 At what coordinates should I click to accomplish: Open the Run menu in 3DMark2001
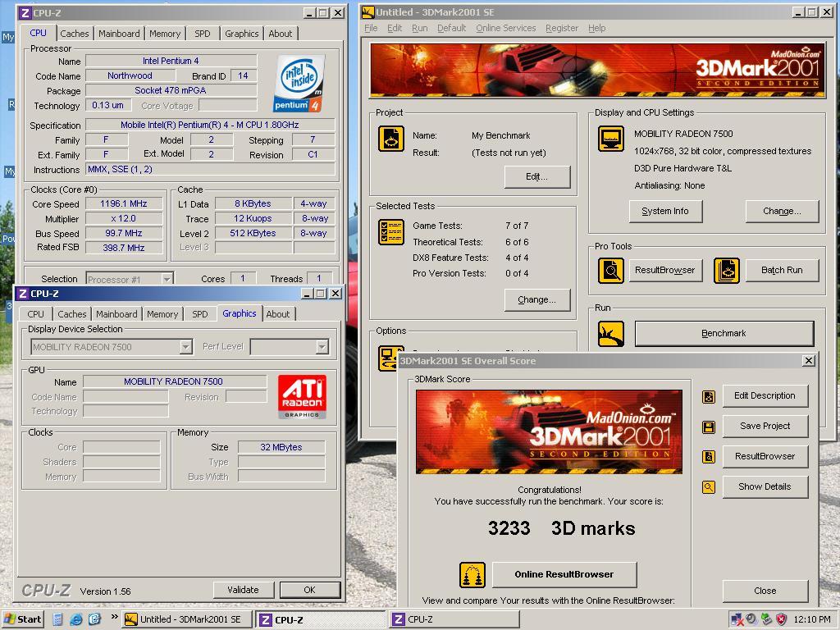[419, 28]
